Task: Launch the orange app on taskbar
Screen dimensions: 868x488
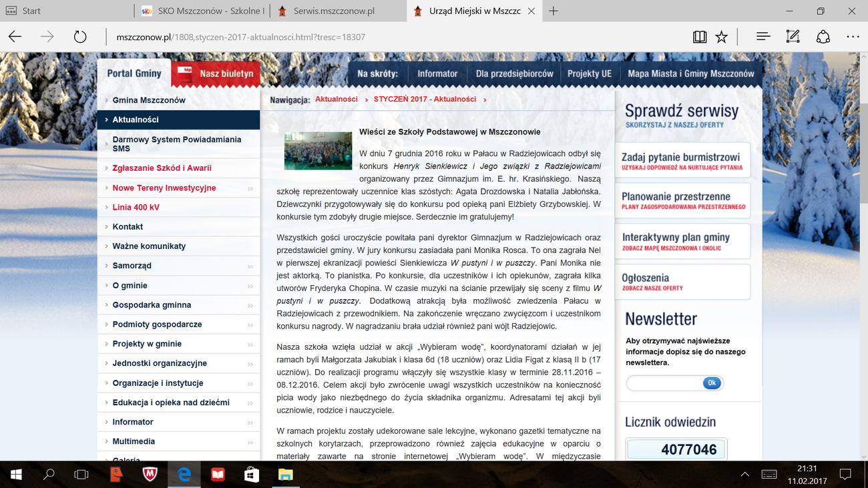Action: [x=117, y=475]
